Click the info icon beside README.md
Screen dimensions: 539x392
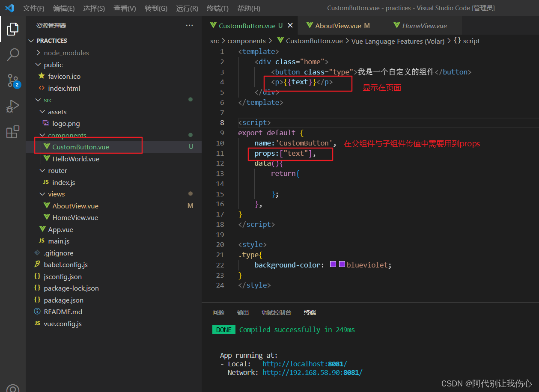pyautogui.click(x=37, y=312)
